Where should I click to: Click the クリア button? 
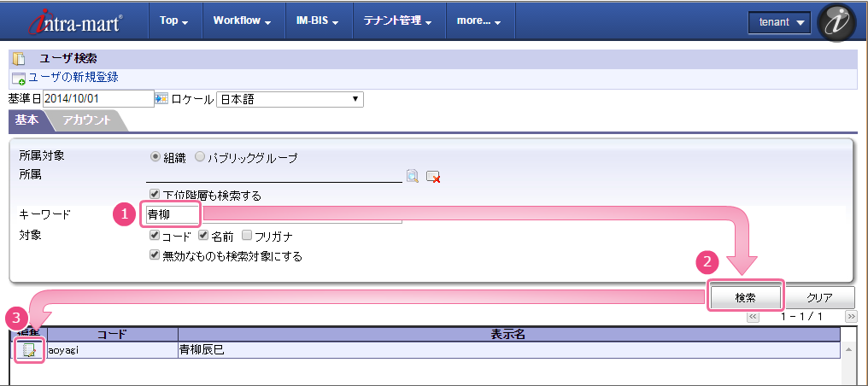coord(819,297)
